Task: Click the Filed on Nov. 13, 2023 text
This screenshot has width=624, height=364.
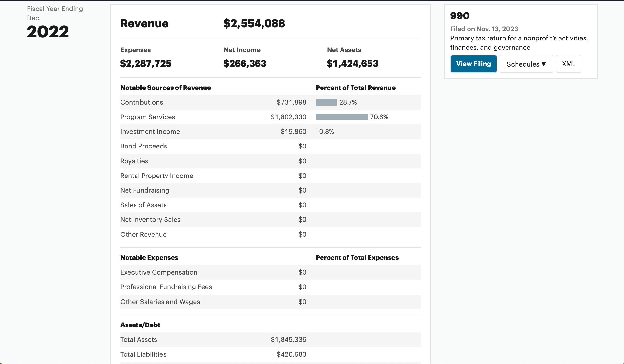Action: pyautogui.click(x=484, y=29)
